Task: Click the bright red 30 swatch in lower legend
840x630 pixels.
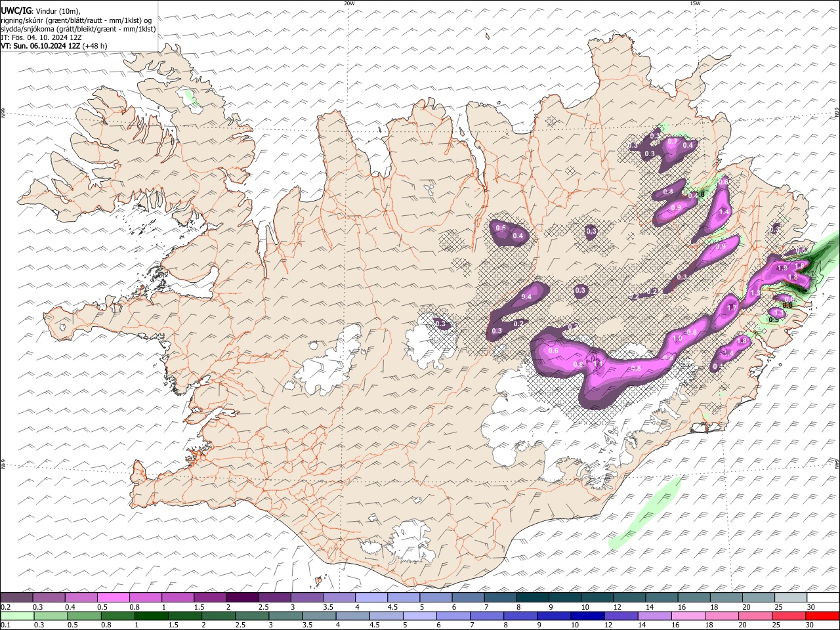Action: click(822, 616)
